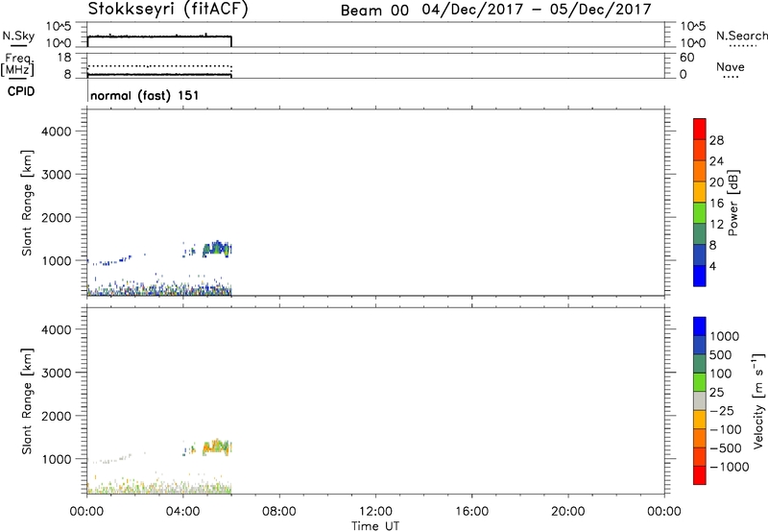Click the Power [dB] colorbar label

[x=733, y=203]
